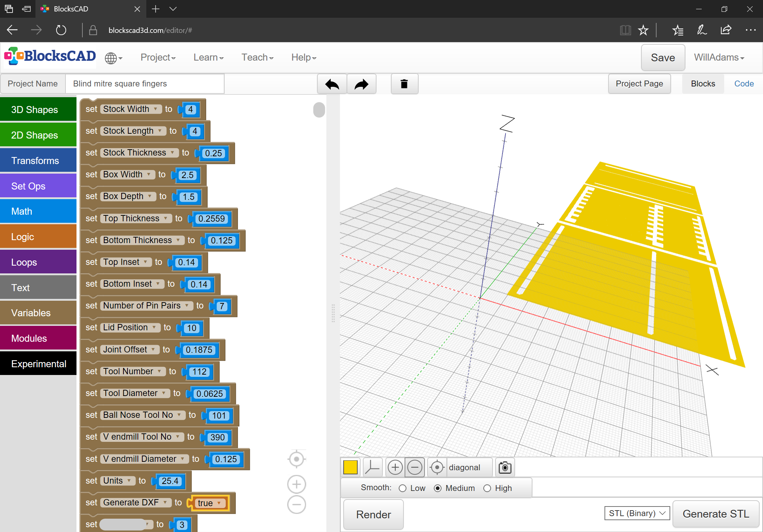
Task: Open a new browser tab
Action: (x=156, y=9)
